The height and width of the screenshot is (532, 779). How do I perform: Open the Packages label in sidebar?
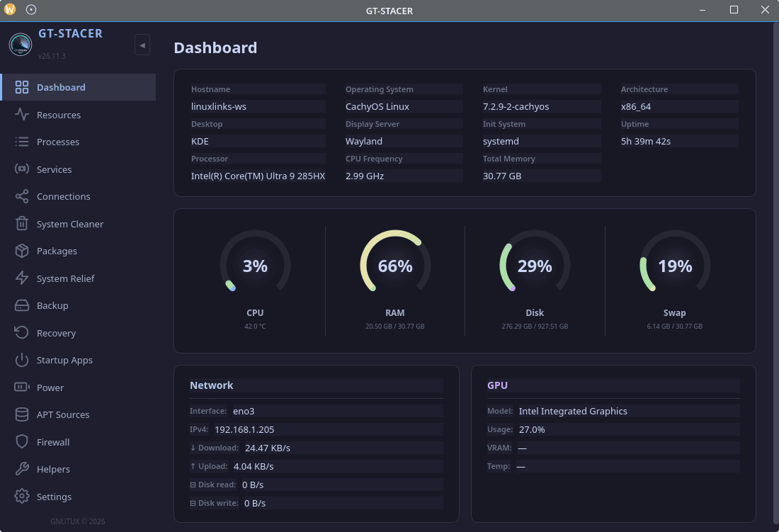(x=57, y=251)
